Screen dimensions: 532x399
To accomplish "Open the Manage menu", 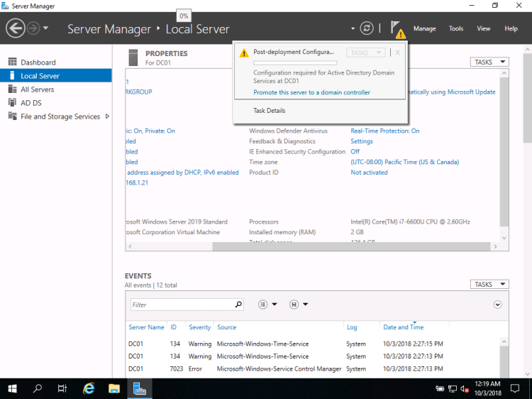I will 424,29.
